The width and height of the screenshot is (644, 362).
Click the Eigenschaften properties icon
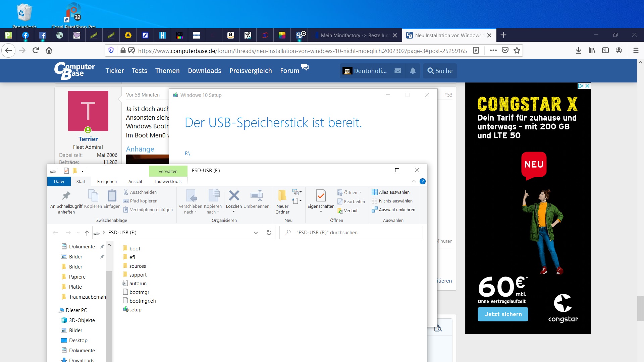click(321, 195)
